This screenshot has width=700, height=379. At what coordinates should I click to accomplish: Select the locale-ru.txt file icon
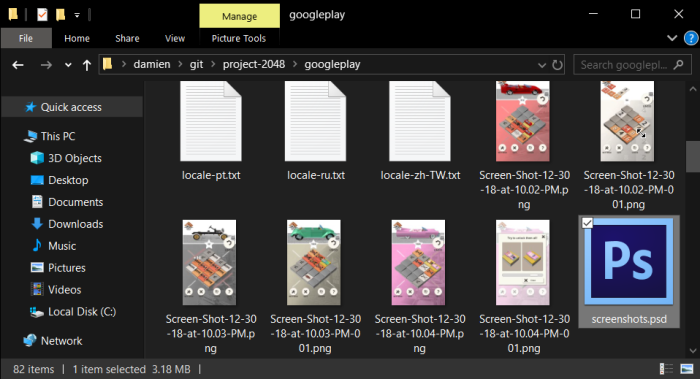(x=315, y=121)
